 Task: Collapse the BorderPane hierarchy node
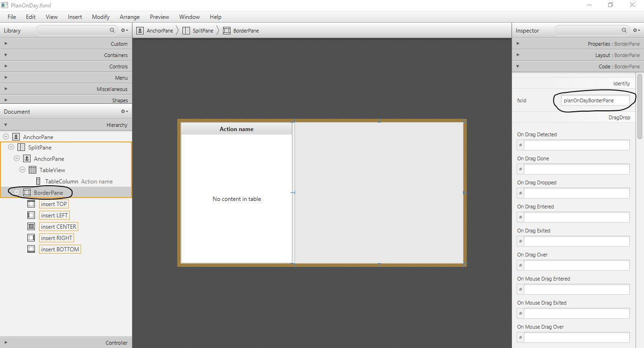(x=17, y=192)
